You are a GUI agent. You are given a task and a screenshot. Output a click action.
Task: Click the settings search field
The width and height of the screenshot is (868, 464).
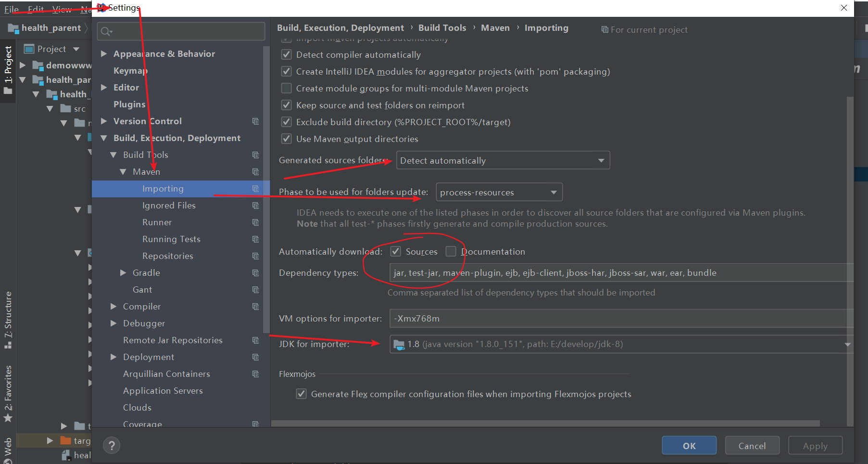tap(181, 31)
